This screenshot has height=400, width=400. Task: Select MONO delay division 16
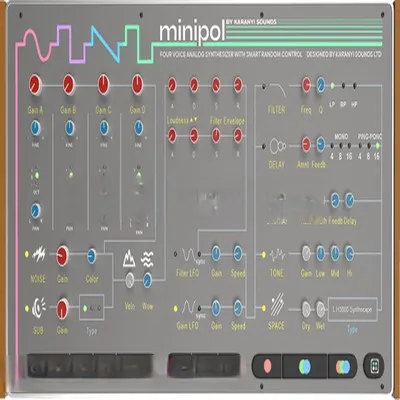pos(349,146)
